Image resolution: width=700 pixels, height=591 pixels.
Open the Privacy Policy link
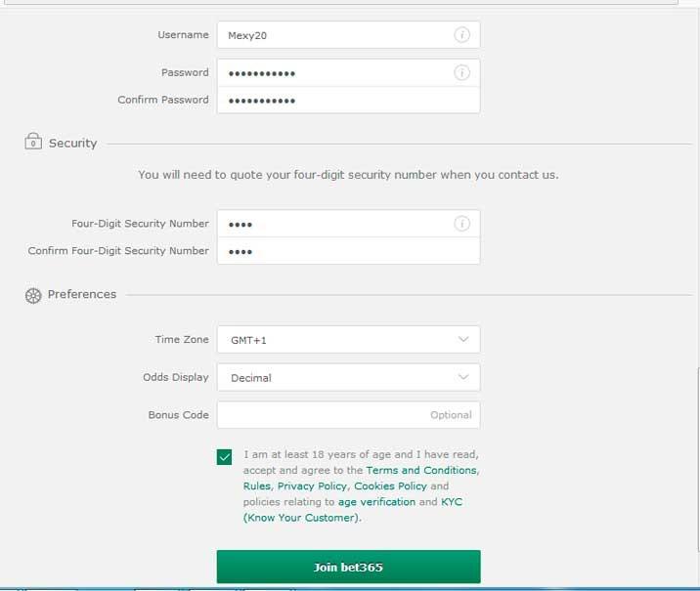312,486
